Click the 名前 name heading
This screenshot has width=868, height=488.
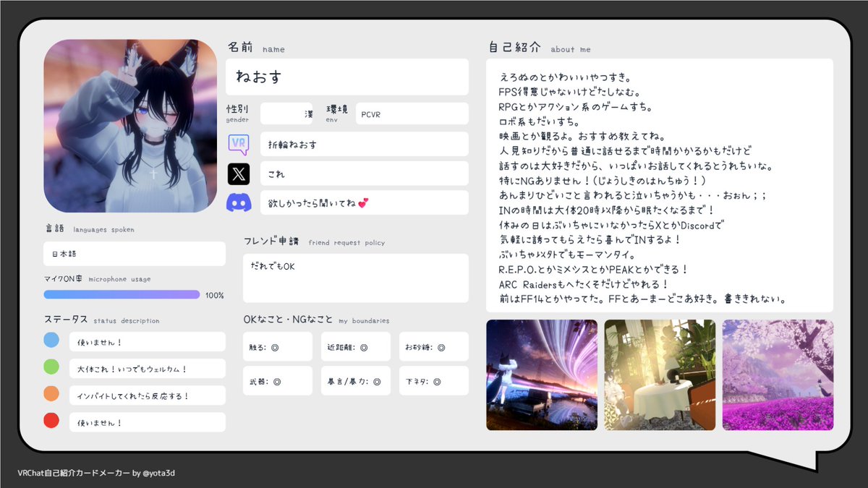pyautogui.click(x=256, y=48)
